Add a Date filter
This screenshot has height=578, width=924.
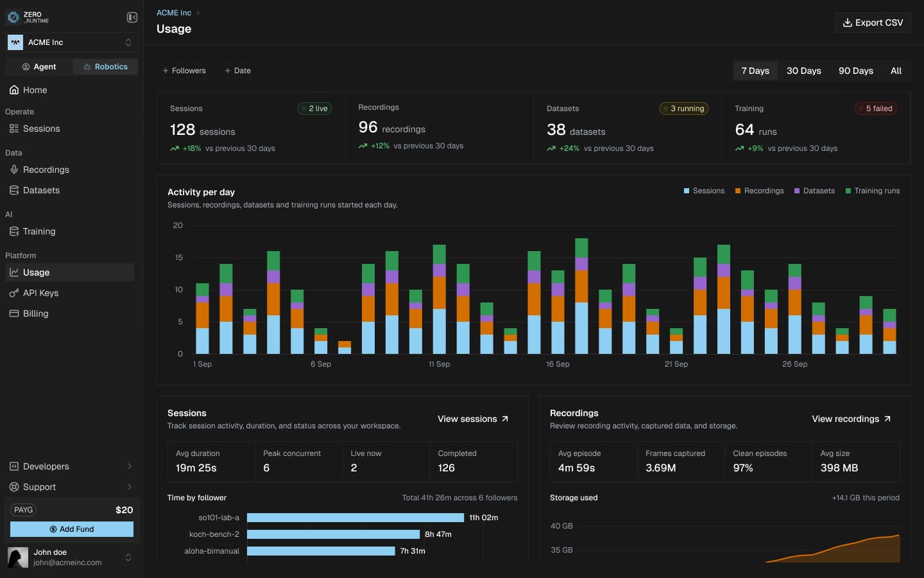(237, 71)
